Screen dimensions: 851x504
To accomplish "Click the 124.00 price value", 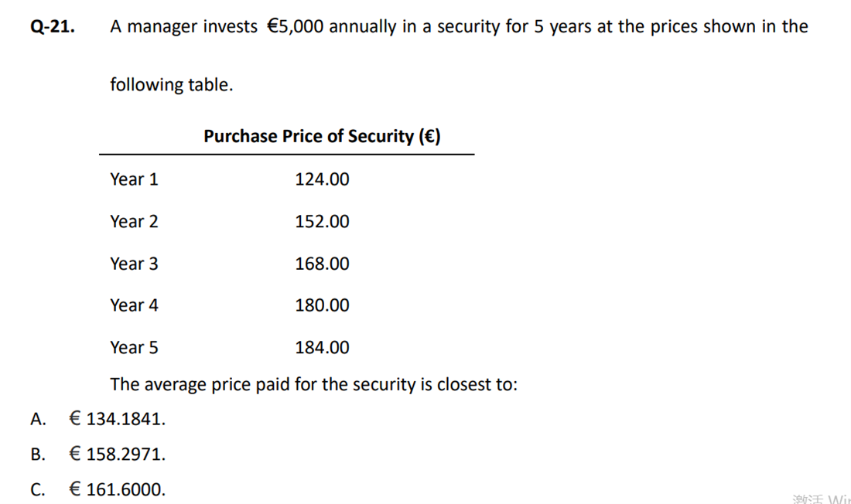I will click(322, 179).
